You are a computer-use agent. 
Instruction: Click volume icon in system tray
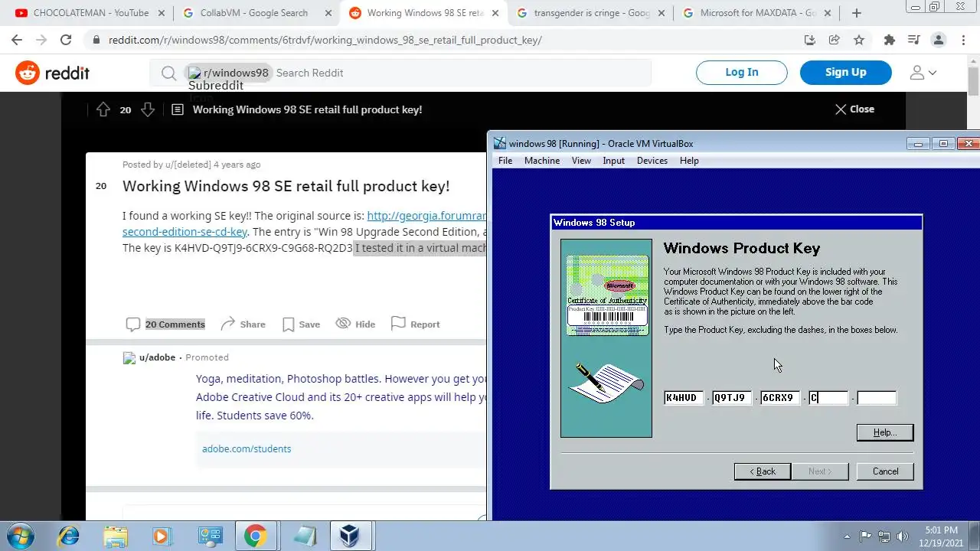[903, 536]
